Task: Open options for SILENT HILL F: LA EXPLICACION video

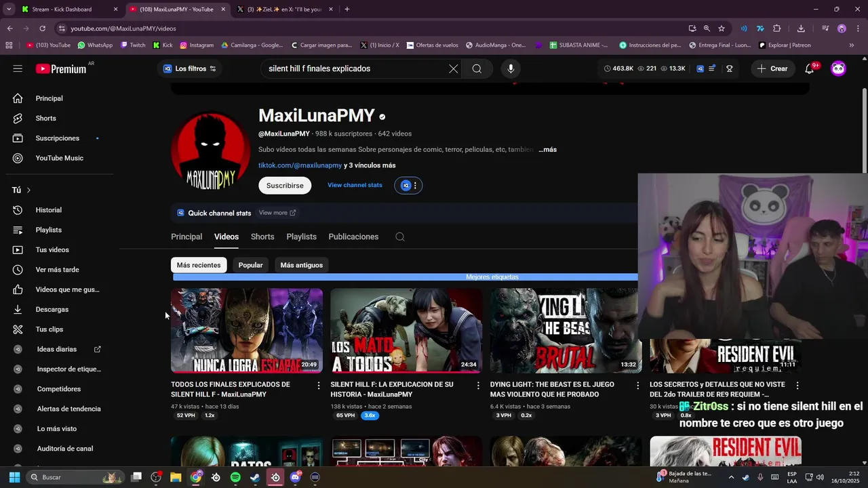Action: pos(478,385)
